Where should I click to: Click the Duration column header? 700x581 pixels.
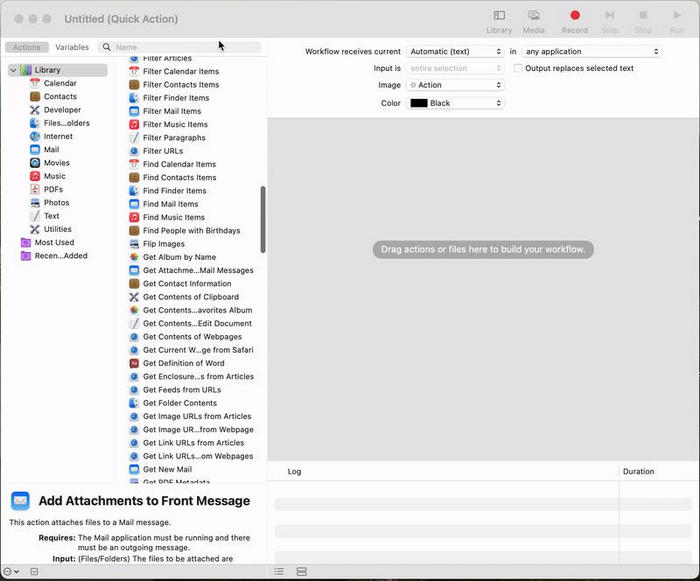click(x=638, y=472)
